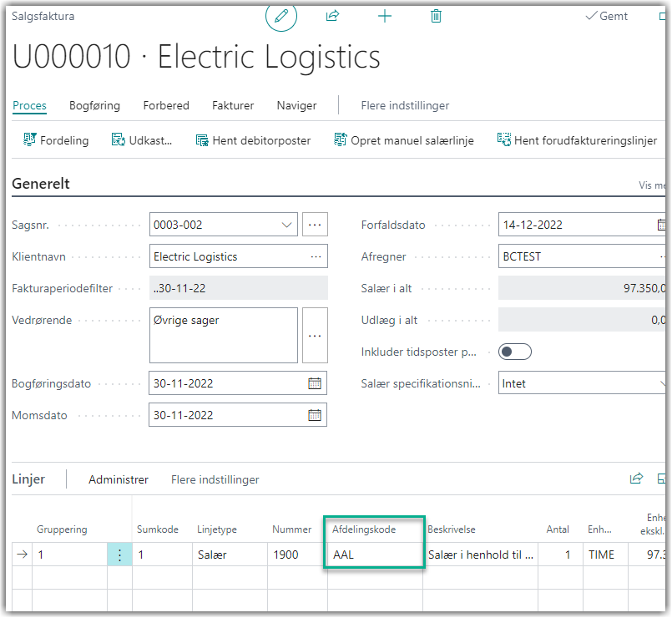This screenshot has height=618, width=672.
Task: Click the ellipsis button beside Vedrørende
Action: pyautogui.click(x=315, y=336)
